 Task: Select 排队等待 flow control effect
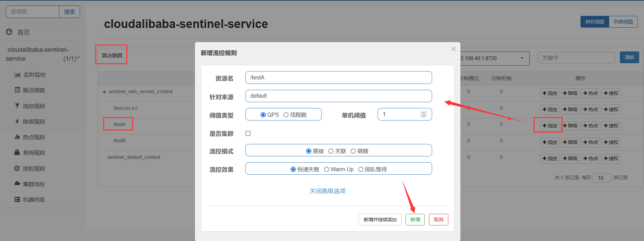(361, 169)
